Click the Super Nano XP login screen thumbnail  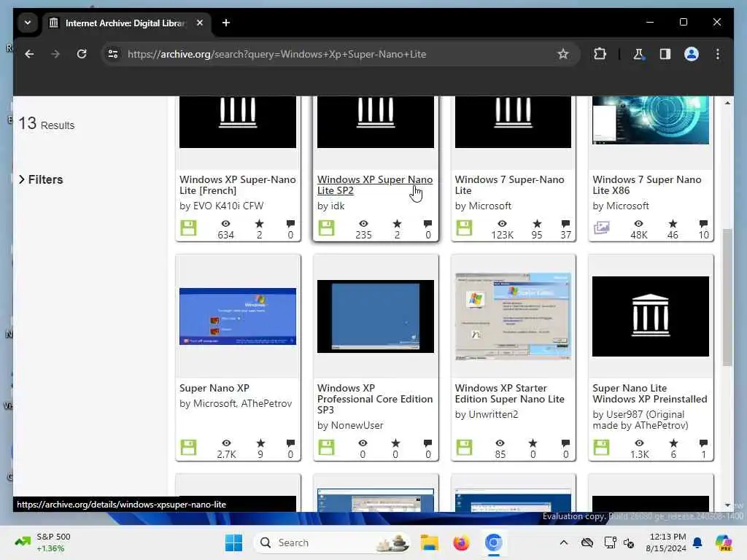(x=238, y=316)
